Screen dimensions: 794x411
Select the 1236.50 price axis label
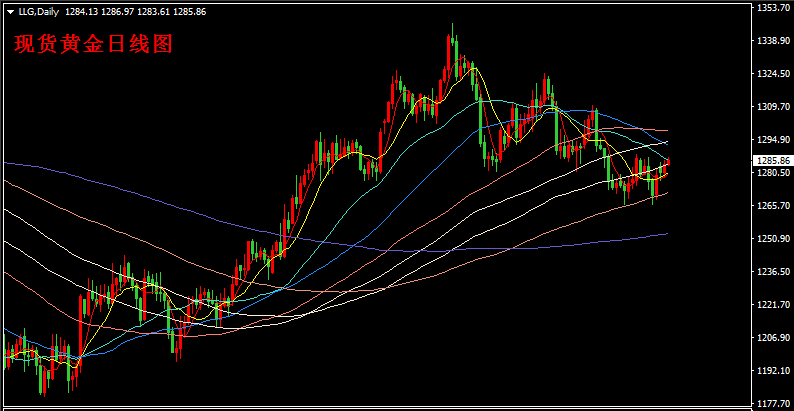pyautogui.click(x=772, y=272)
